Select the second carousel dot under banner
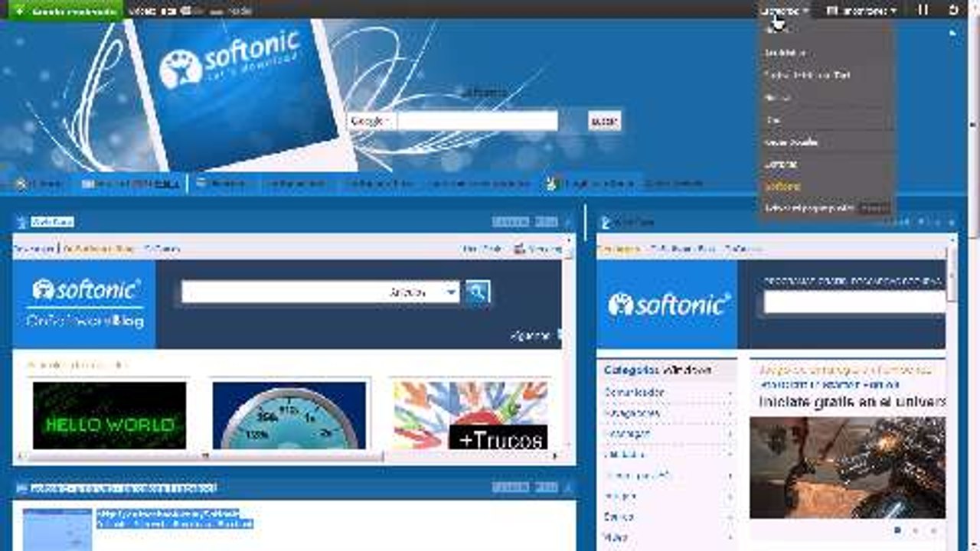Screen dimensions: 980x551 pos(915,530)
